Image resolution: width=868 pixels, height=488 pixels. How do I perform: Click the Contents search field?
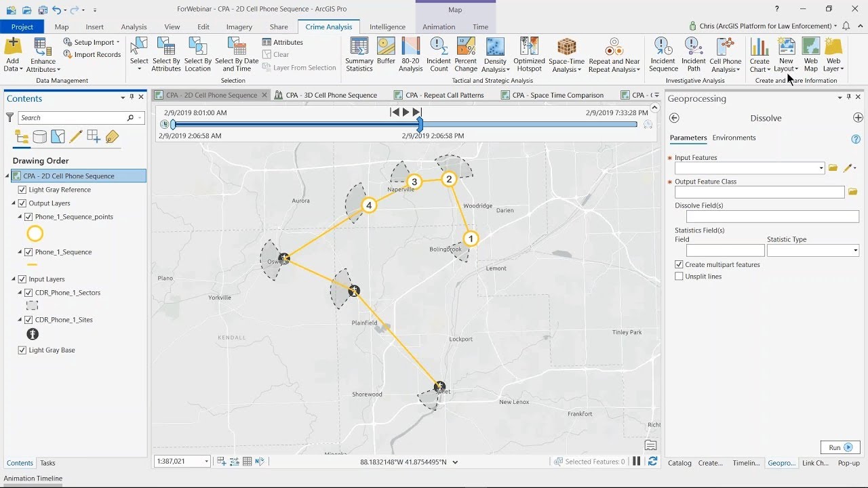(74, 118)
